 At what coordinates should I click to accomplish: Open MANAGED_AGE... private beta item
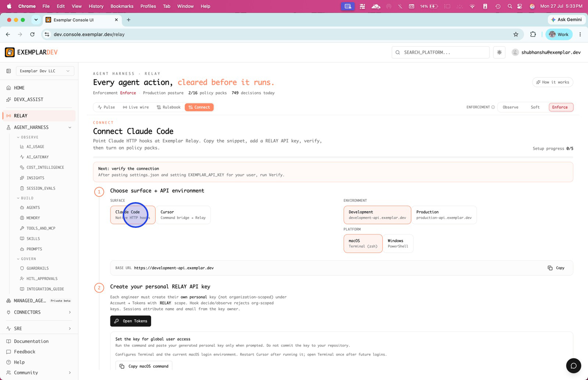[39, 301]
